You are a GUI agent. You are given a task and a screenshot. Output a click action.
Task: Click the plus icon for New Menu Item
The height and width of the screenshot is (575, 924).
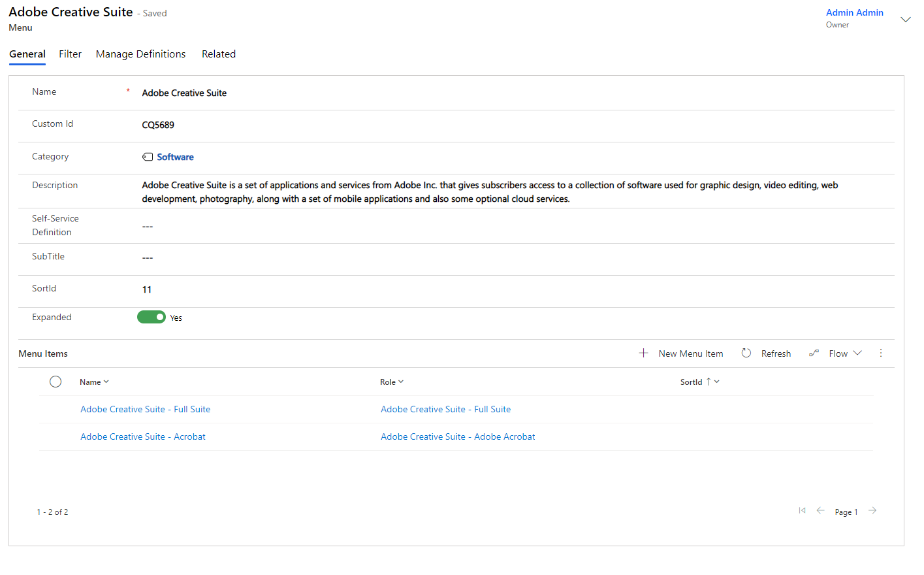tap(643, 353)
